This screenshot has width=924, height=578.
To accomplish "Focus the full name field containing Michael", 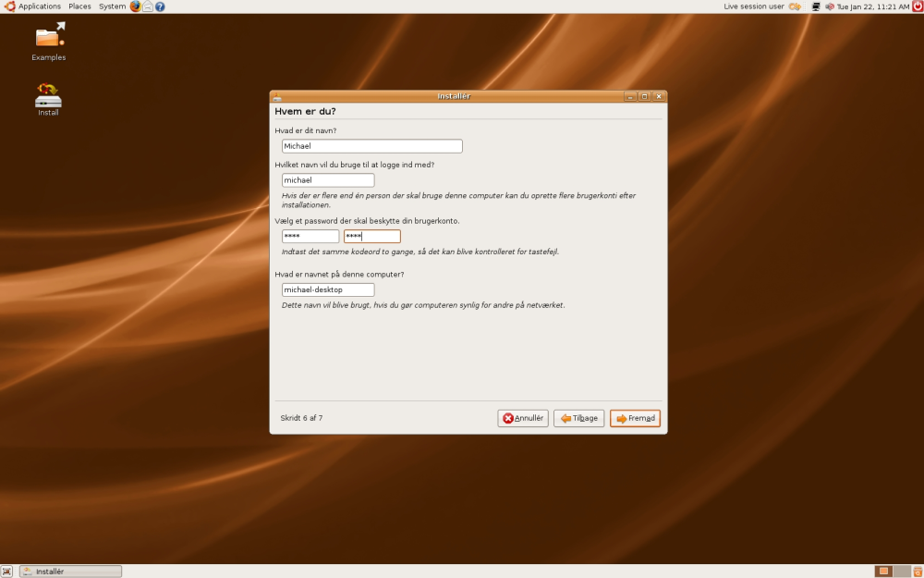I will (x=371, y=146).
